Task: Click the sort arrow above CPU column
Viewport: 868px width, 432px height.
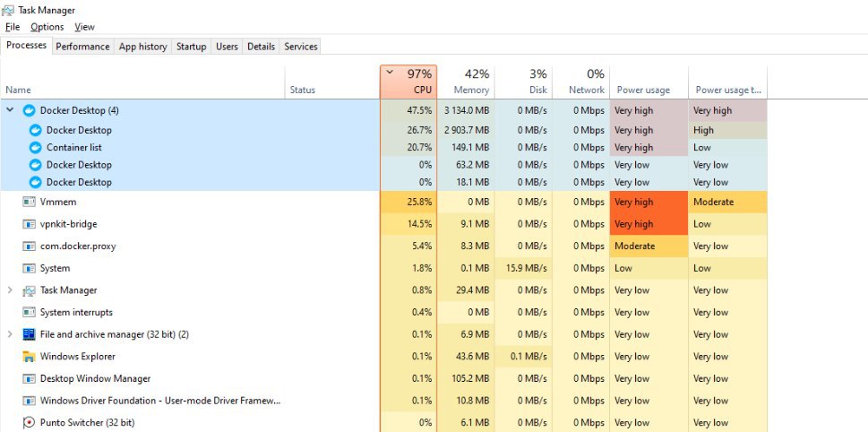Action: point(390,72)
